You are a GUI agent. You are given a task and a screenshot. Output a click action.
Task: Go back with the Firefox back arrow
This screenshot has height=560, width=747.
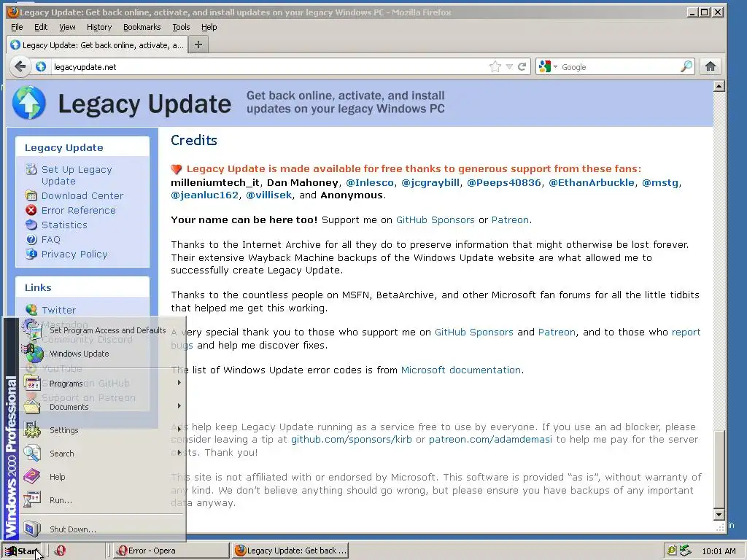[x=20, y=66]
